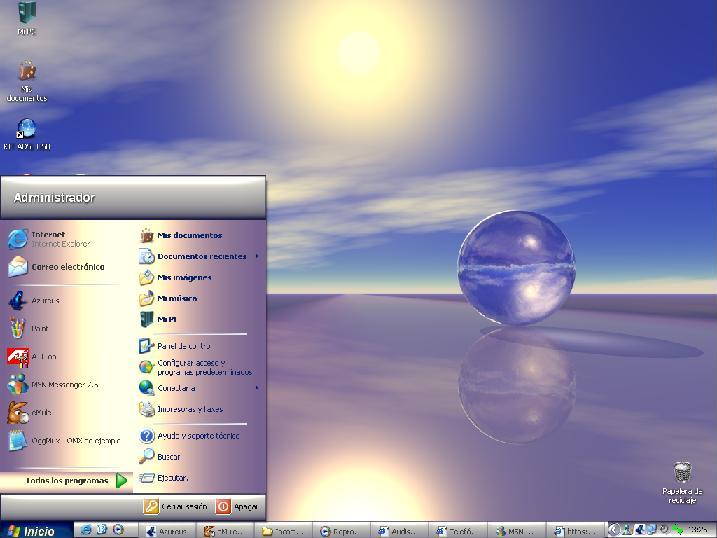Image resolution: width=717 pixels, height=538 pixels.
Task: Expand the Conectar a submenu
Action: 199,388
